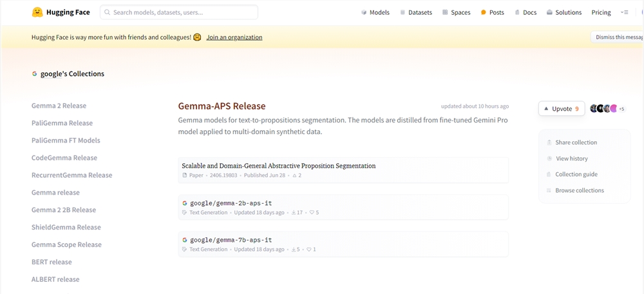Open the google/gemma-2b-aps-it model card
The width and height of the screenshot is (644, 294).
pyautogui.click(x=231, y=203)
